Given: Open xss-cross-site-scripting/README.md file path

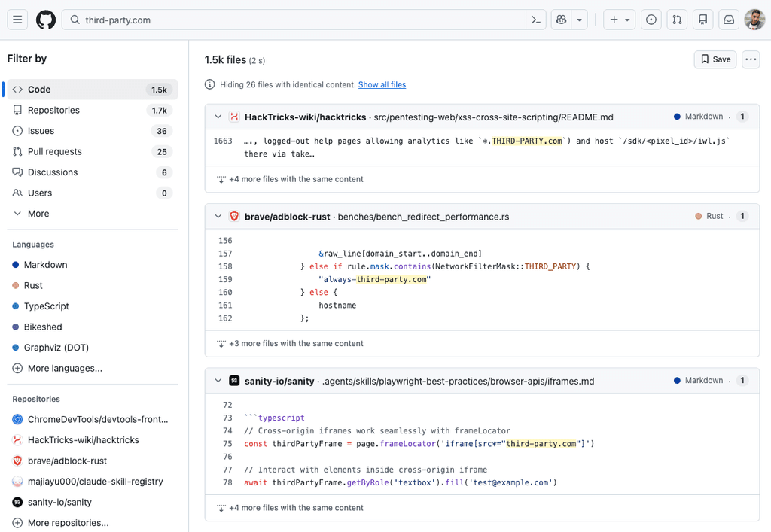Looking at the screenshot, I should tap(493, 117).
